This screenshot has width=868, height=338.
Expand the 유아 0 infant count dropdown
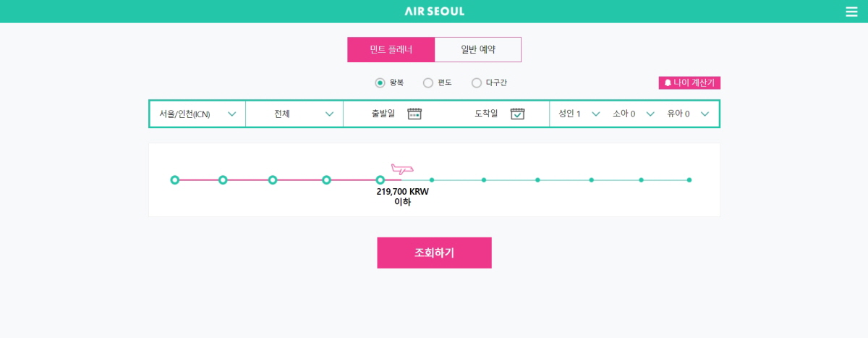pos(688,114)
